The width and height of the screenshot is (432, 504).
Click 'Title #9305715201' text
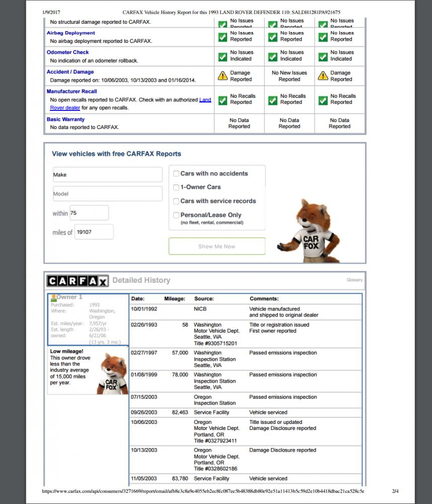coord(215,343)
